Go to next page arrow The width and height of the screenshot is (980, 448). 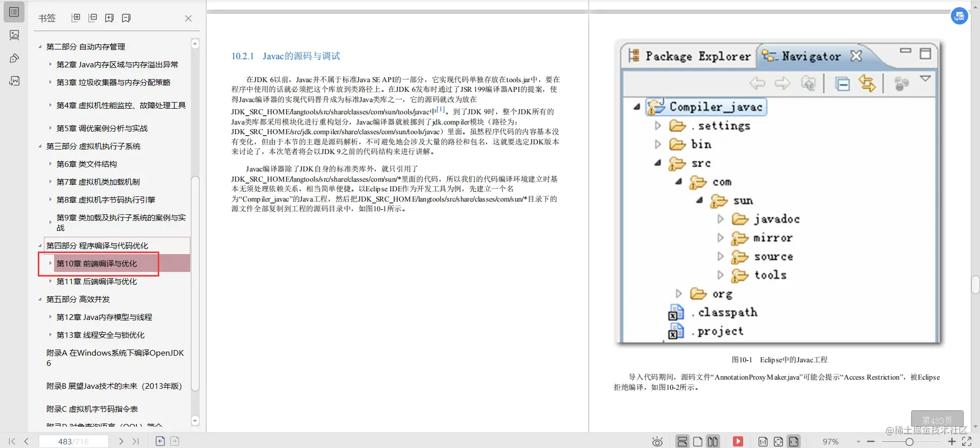coord(121,441)
